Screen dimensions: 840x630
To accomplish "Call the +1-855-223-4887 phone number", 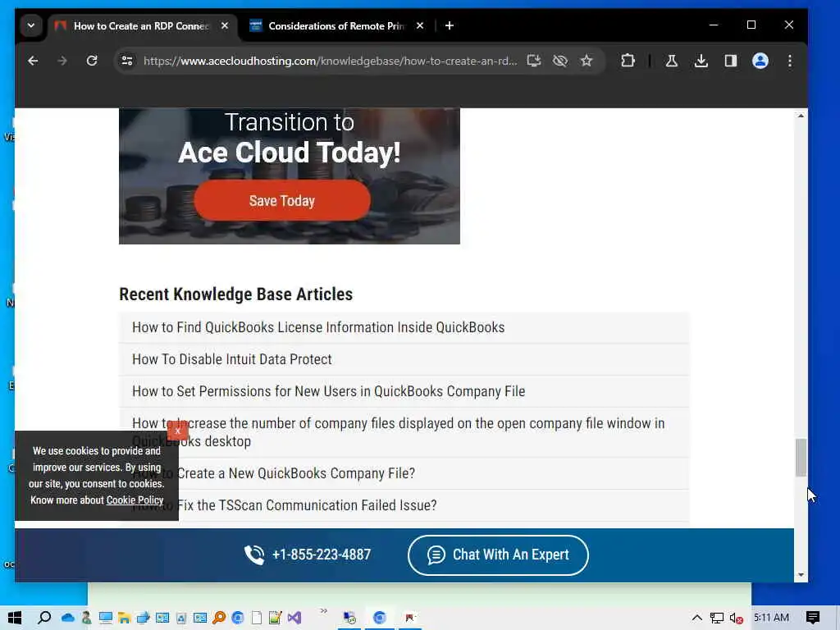I will click(x=308, y=555).
